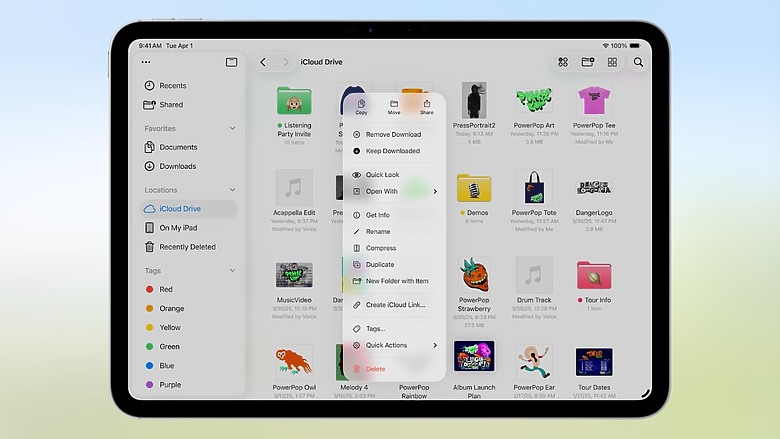780x439 pixels.
Task: Choose Duplicate from the menu
Action: [x=394, y=264]
